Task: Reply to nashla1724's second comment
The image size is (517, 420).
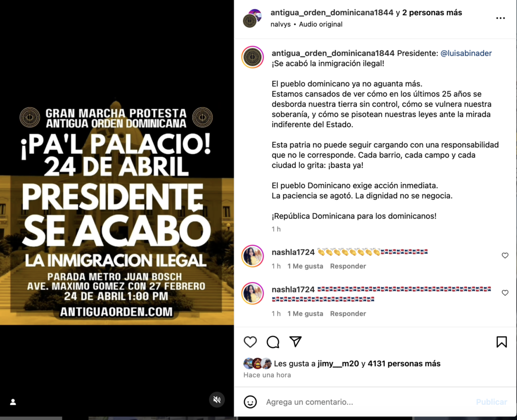Action: point(348,313)
